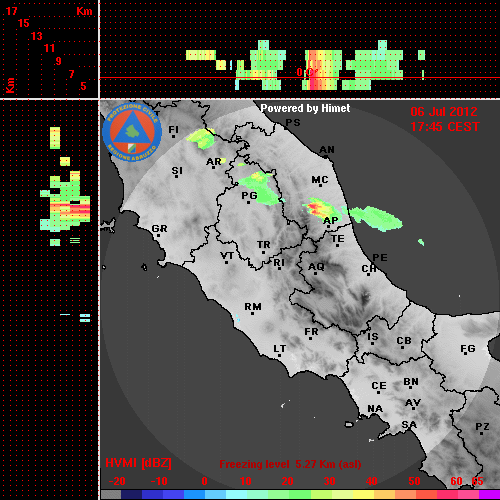Viewport: 500px width, 500px height.
Task: Click the AV city marker
Action: [414, 408]
